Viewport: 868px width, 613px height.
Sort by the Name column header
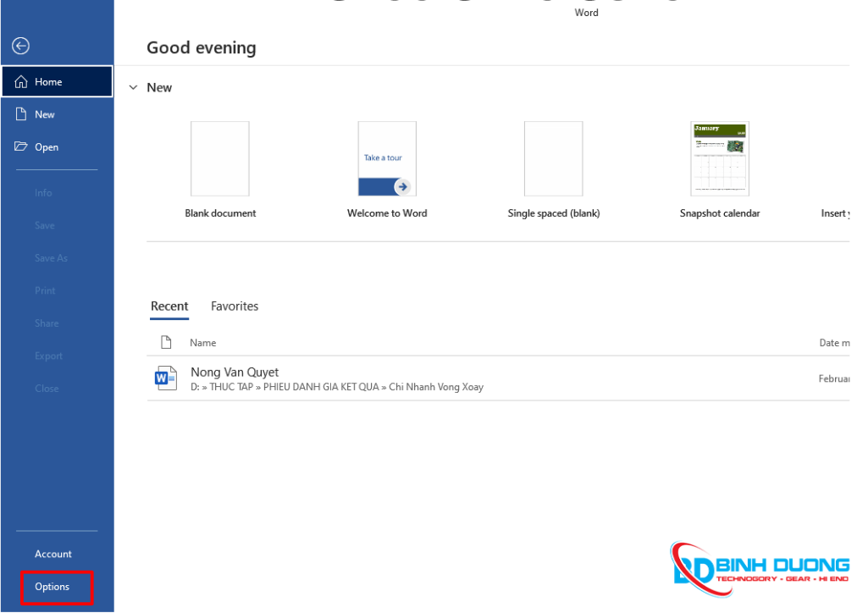click(x=203, y=343)
